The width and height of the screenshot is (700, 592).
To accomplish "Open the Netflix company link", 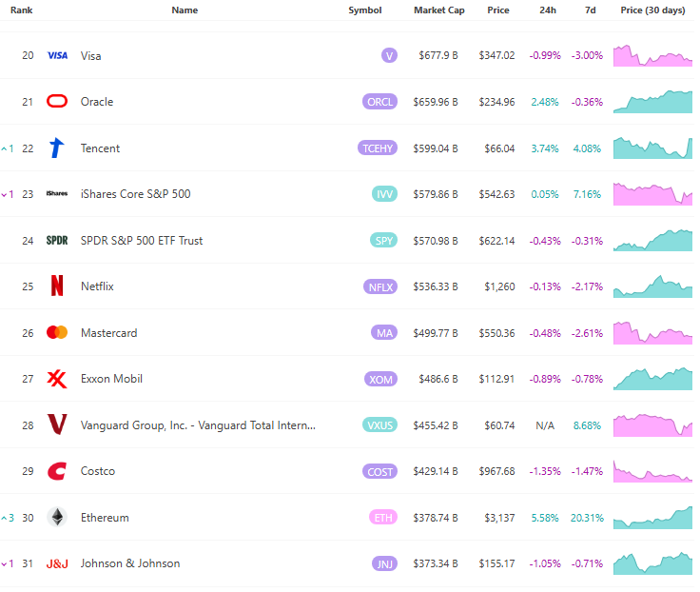I will [x=97, y=286].
